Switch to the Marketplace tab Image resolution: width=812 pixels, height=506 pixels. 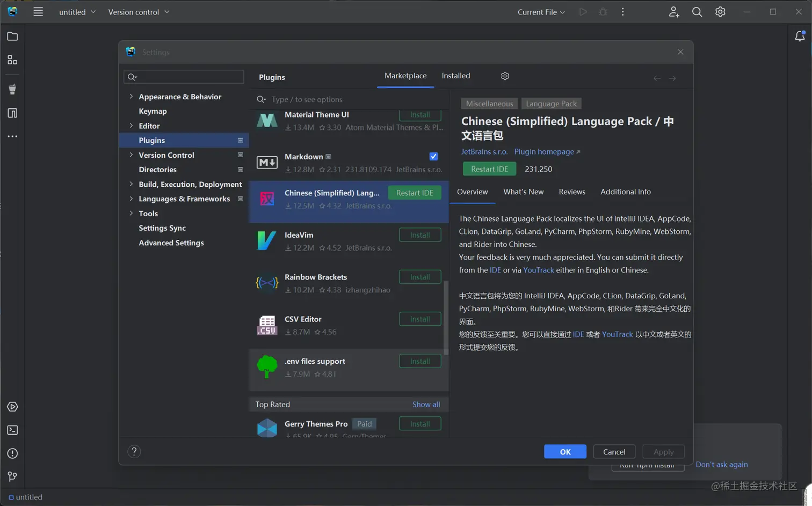click(405, 76)
